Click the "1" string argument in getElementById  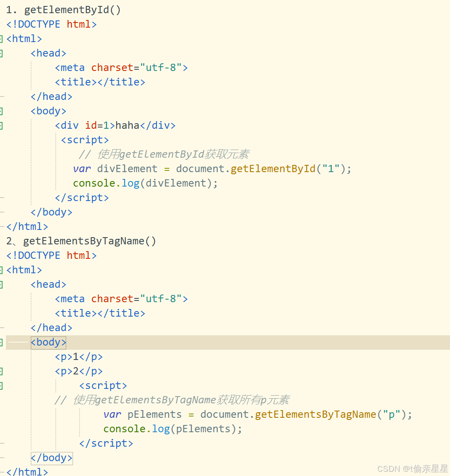[330, 169]
